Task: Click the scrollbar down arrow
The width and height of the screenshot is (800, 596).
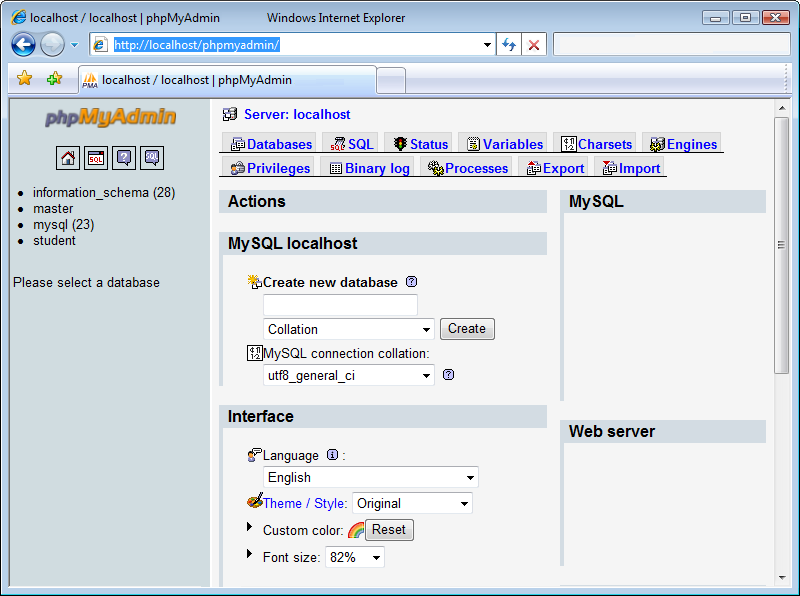Action: (782, 578)
